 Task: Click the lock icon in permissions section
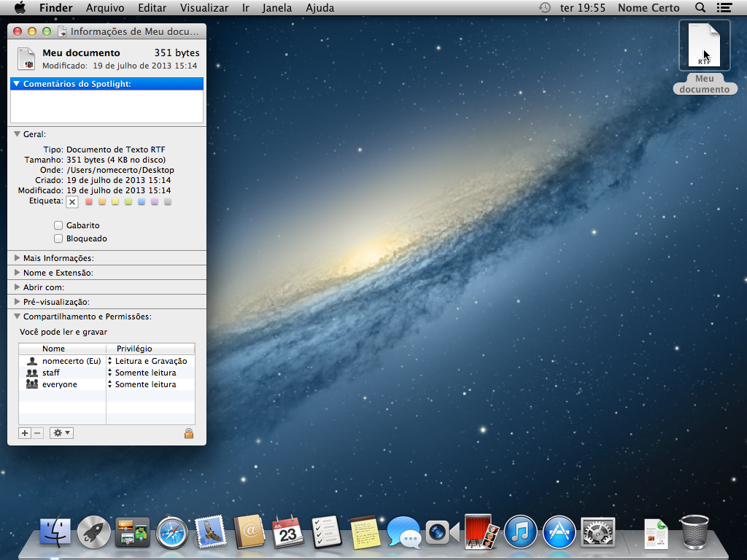189,433
